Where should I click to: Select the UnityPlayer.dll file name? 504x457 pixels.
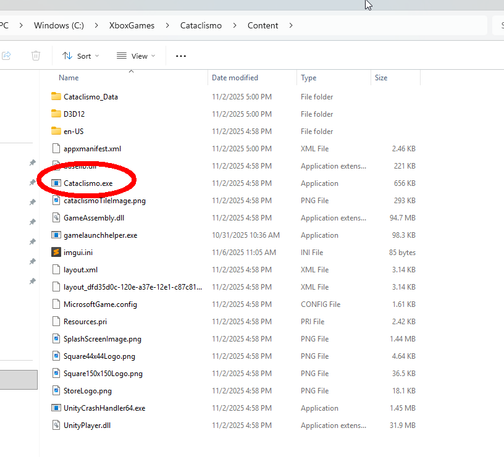pyautogui.click(x=87, y=425)
